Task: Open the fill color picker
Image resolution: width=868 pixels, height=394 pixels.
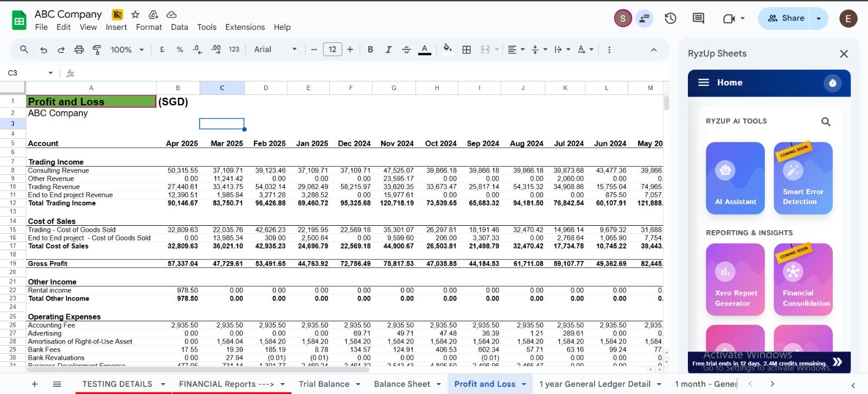Action: (x=447, y=49)
